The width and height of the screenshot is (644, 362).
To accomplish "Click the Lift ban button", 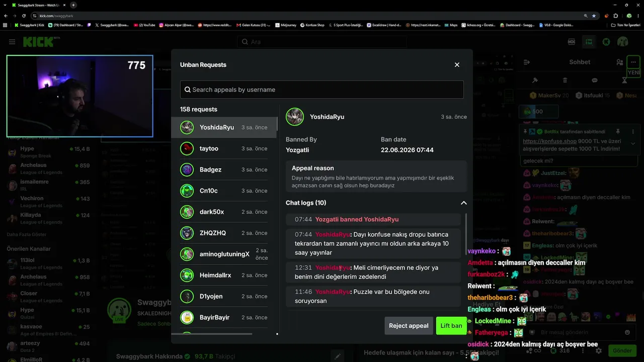I will pyautogui.click(x=451, y=326).
